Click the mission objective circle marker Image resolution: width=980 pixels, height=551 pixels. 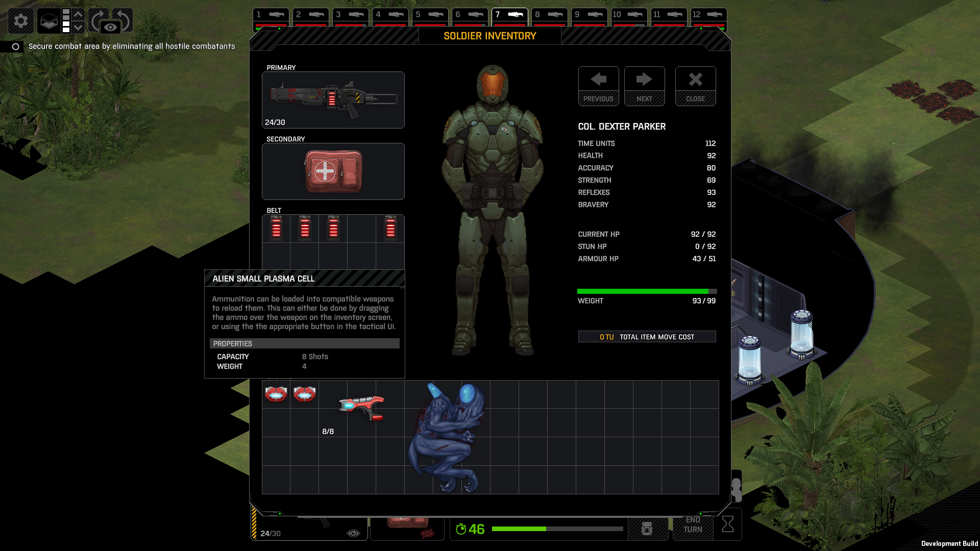16,46
